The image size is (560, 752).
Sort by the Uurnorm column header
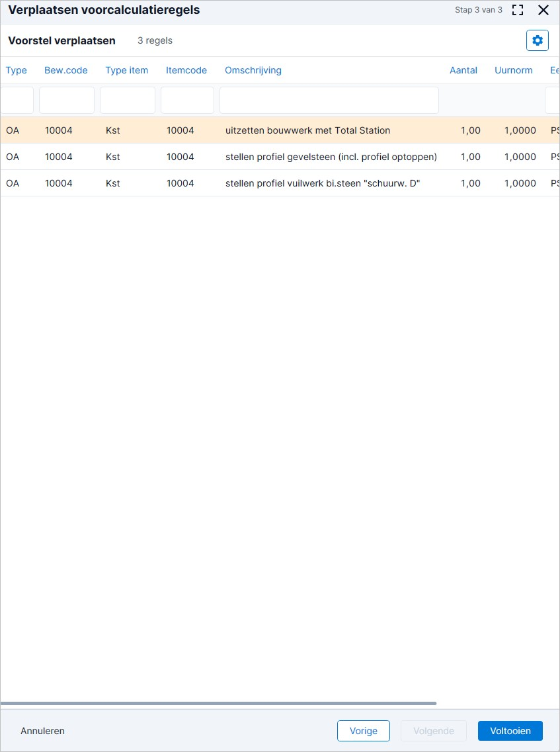(514, 71)
